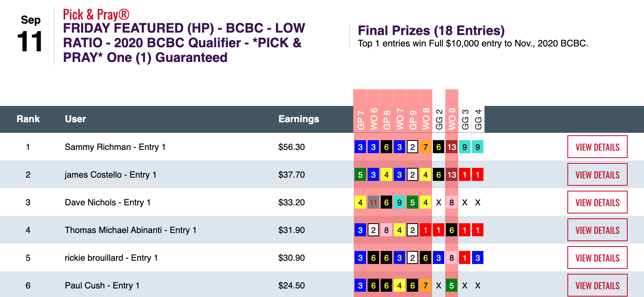Select the GP 7 race column header
The width and height of the screenshot is (644, 297).
(x=360, y=120)
